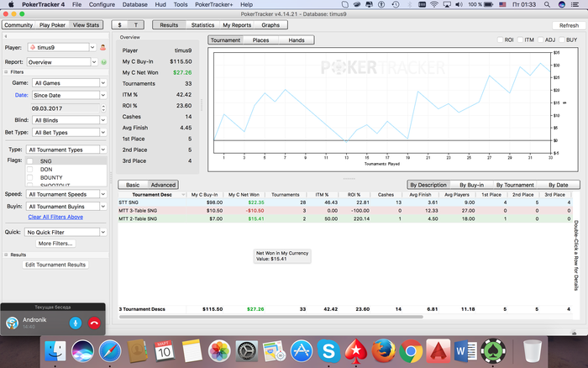Mute microphone in Andronik call

point(76,323)
